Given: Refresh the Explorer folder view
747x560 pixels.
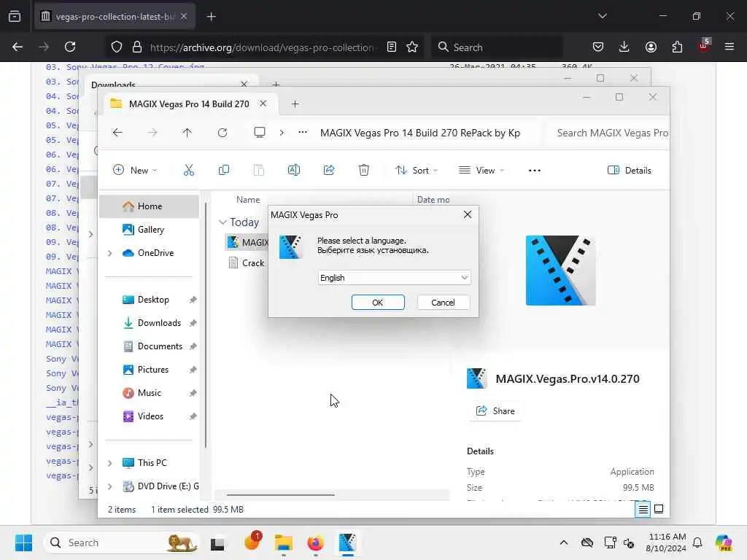Looking at the screenshot, I should pos(222,133).
